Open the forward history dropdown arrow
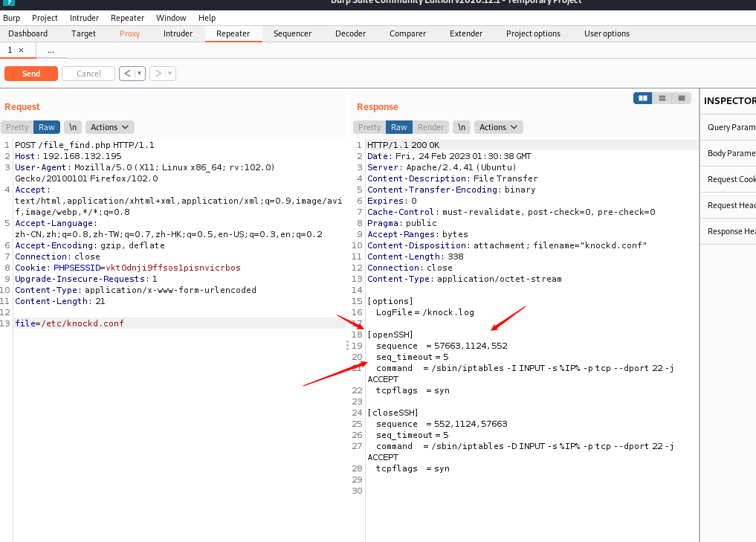The image size is (756, 542). (169, 74)
